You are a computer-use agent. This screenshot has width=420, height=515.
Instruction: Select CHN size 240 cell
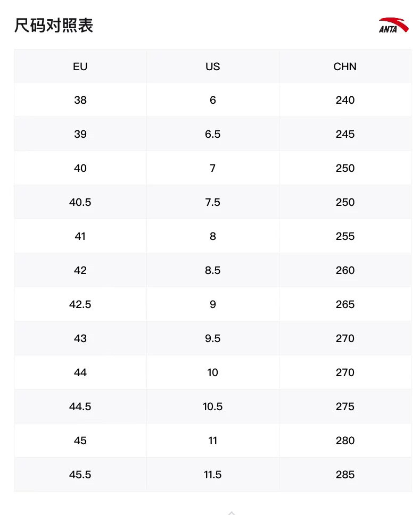[345, 100]
